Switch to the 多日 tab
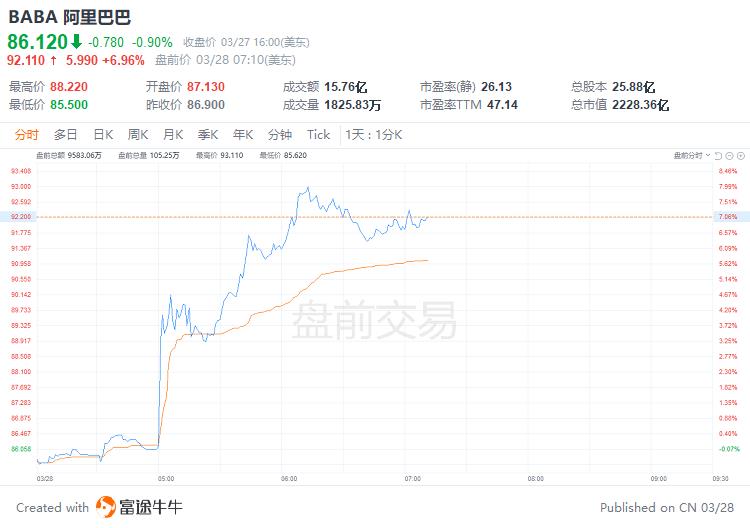Image resolution: width=750 pixels, height=528 pixels. point(66,134)
